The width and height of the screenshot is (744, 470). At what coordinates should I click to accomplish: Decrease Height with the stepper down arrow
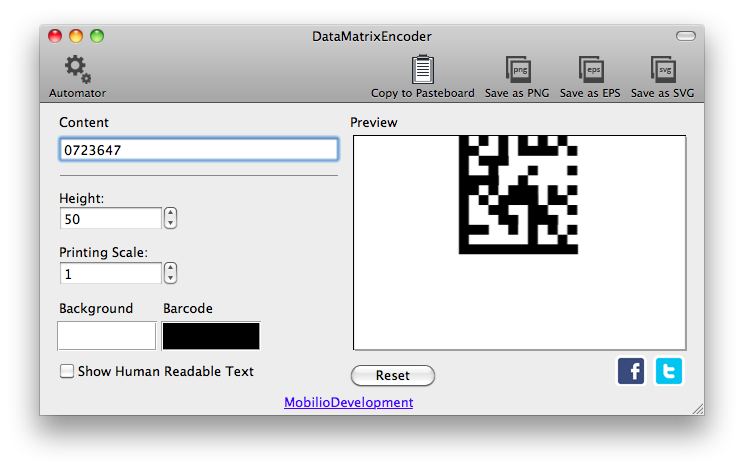pos(170,223)
